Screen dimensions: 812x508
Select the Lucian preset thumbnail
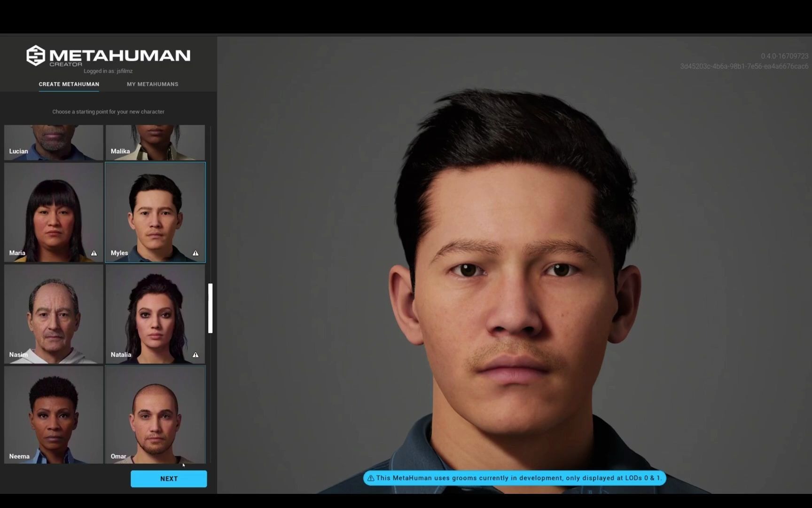point(54,143)
